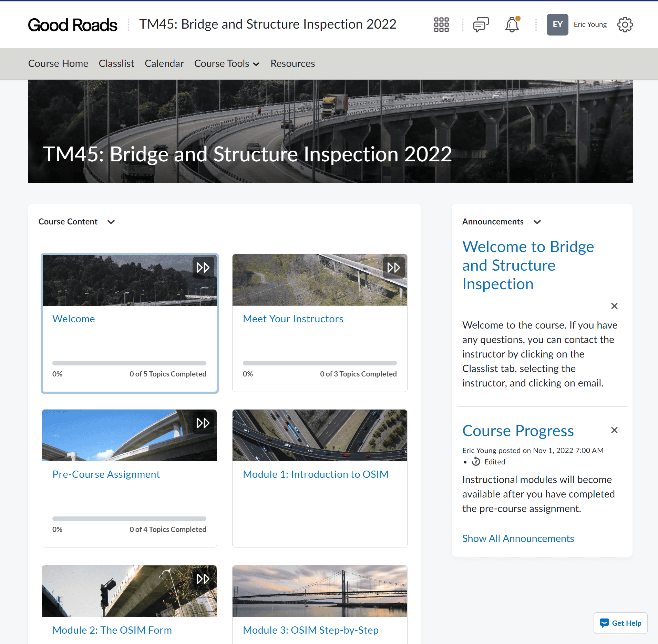Collapse the Course Content section chevron

coord(111,222)
